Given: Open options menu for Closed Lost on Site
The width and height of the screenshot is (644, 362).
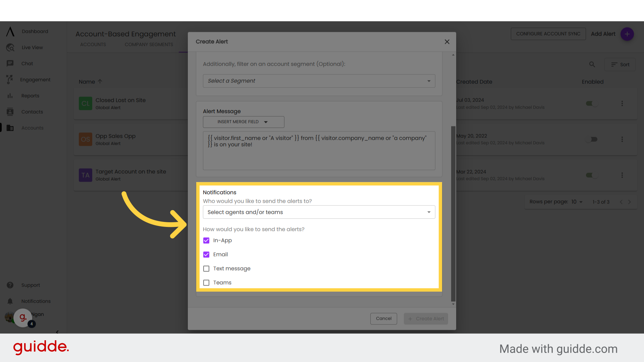Looking at the screenshot, I should (622, 104).
